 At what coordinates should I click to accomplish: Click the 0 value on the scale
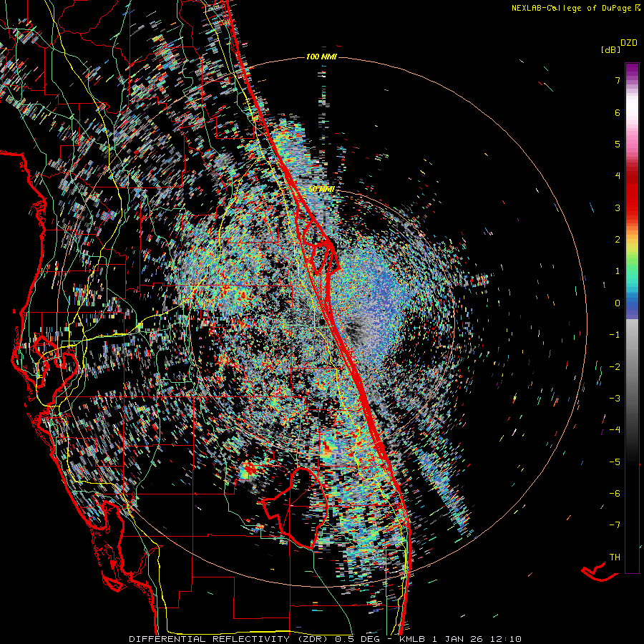(618, 303)
